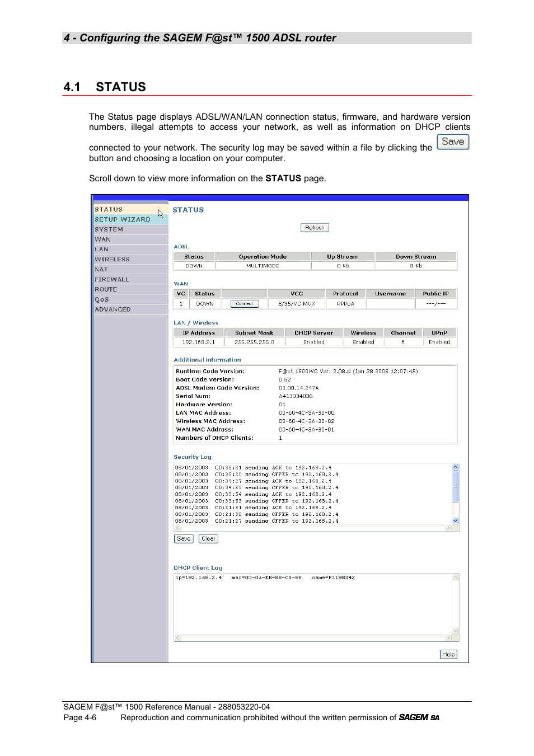
Task: Click the Security Log section title
Action: [x=193, y=457]
